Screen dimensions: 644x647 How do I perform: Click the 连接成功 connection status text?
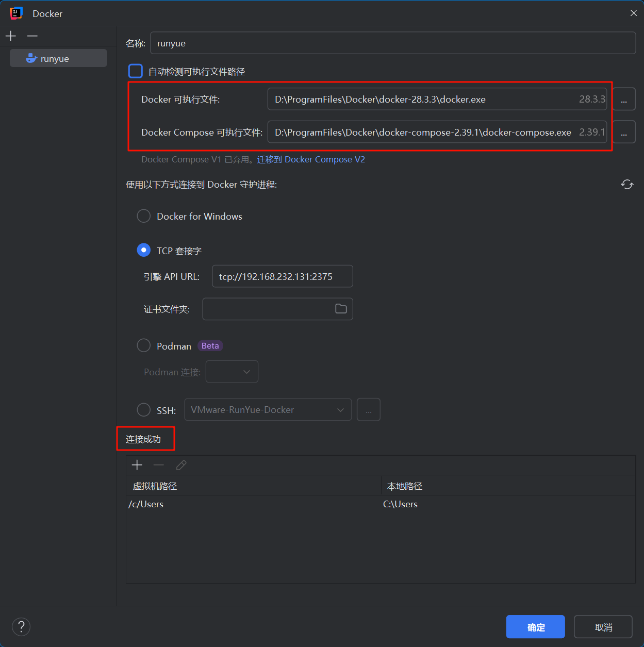143,439
